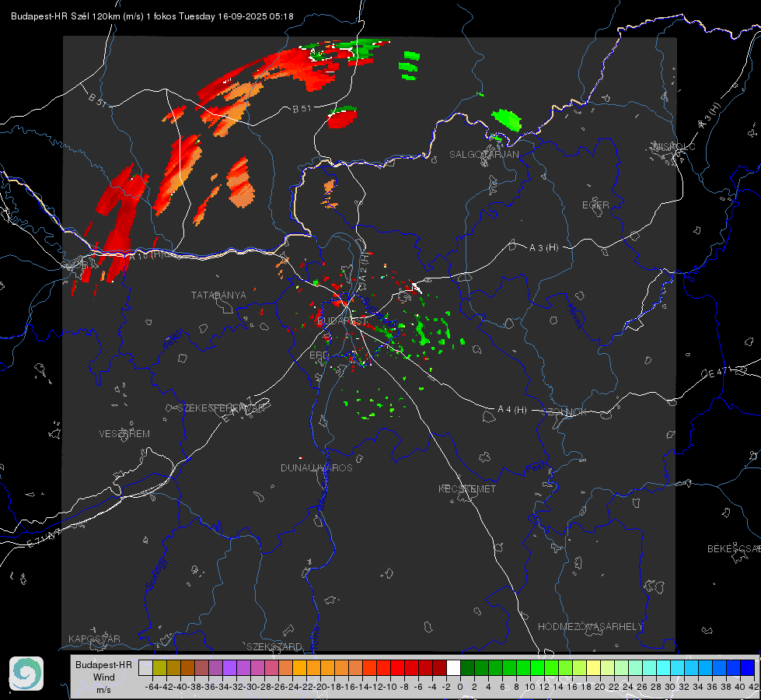Choose the pale green swatch between 22 and 24

pyautogui.click(x=621, y=667)
